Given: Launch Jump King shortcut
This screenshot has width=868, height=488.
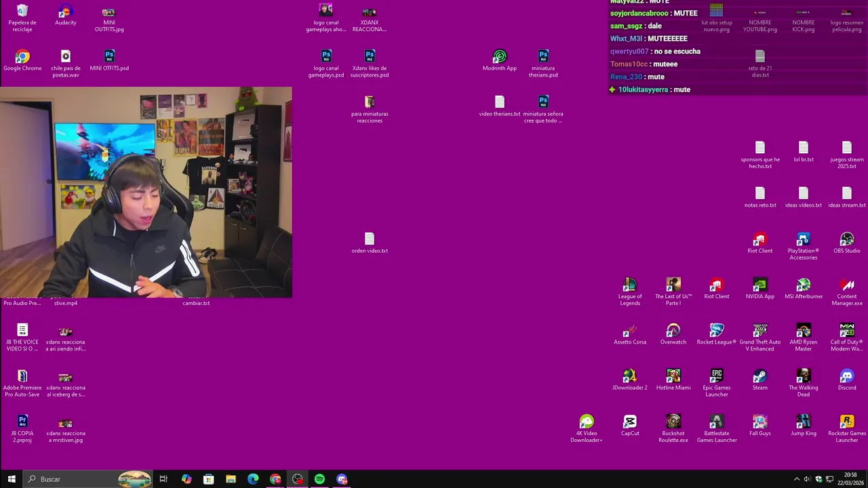Looking at the screenshot, I should (804, 425).
